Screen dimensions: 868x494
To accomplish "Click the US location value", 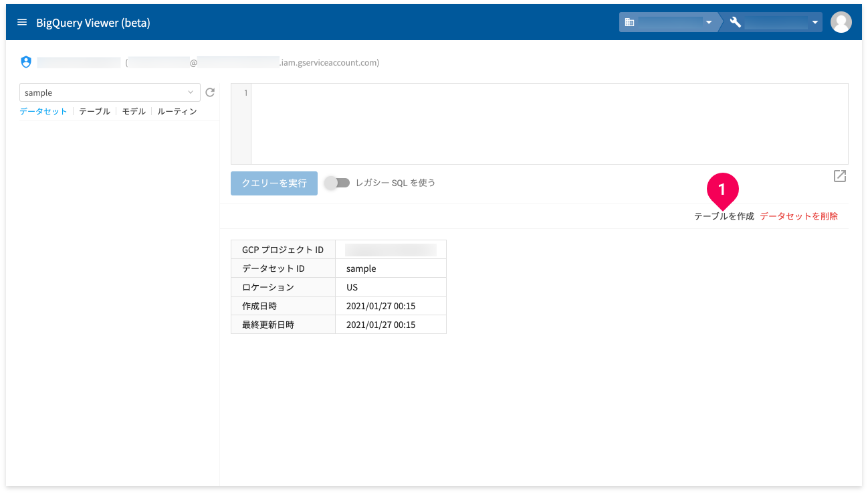I will click(x=352, y=287).
